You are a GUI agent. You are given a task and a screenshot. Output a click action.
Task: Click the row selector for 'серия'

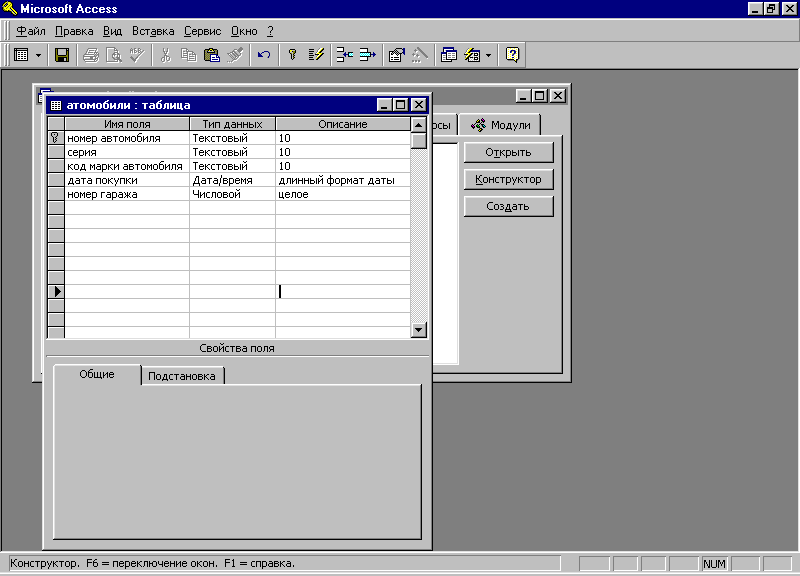[56, 152]
